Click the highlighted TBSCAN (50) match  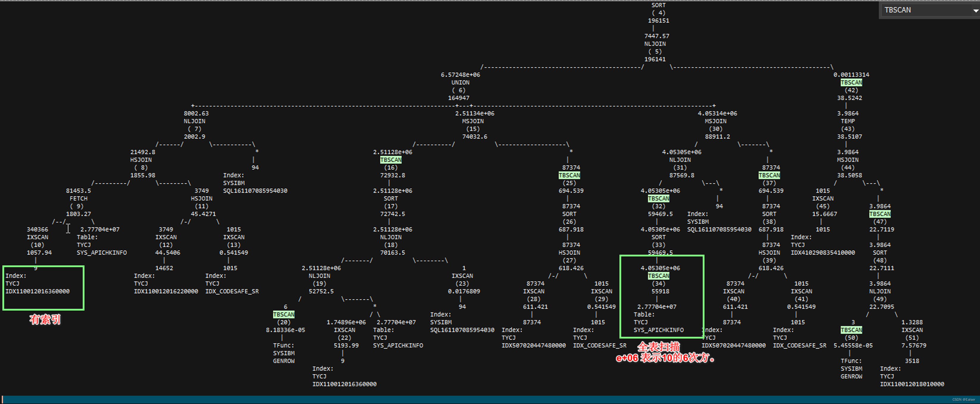[851, 330]
